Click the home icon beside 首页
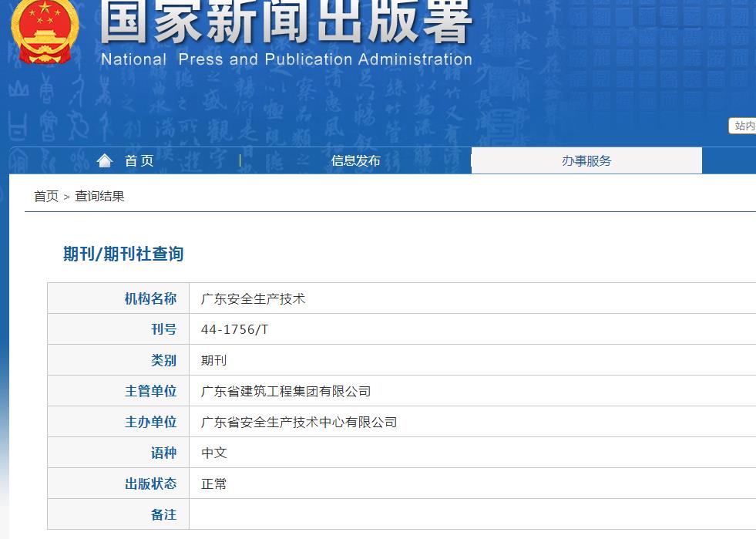The width and height of the screenshot is (756, 539). (x=106, y=160)
